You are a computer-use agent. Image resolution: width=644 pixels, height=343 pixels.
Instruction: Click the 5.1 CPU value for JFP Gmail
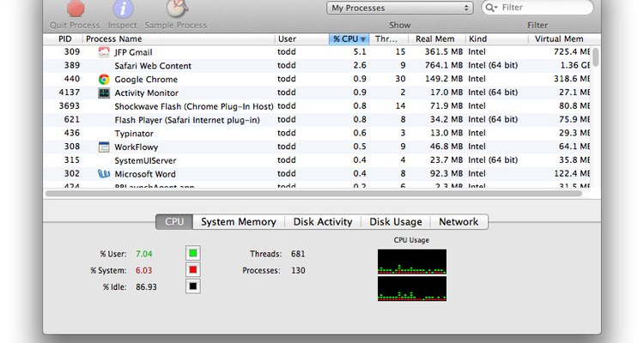point(360,52)
